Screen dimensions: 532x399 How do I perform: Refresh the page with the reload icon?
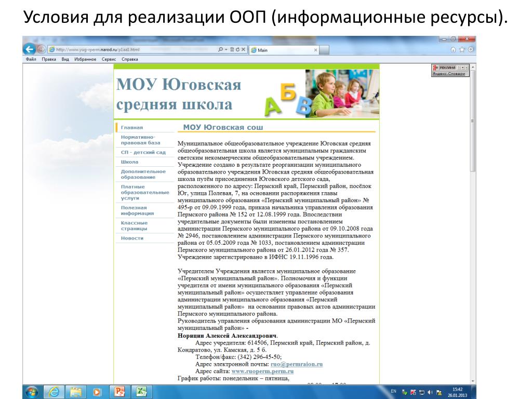click(237, 49)
